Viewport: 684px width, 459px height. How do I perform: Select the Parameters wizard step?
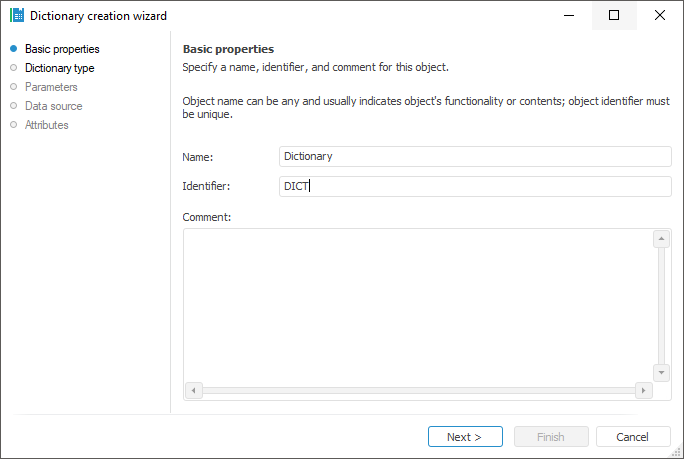tap(51, 87)
